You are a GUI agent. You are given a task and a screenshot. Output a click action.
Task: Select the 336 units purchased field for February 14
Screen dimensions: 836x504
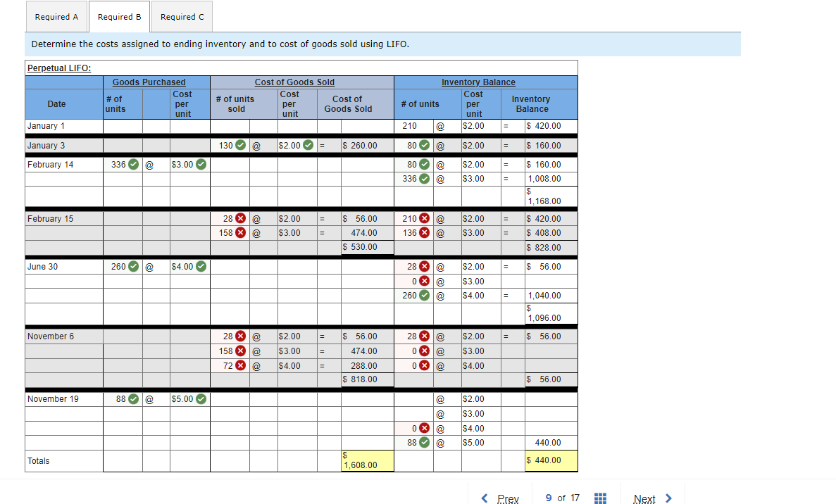123,165
